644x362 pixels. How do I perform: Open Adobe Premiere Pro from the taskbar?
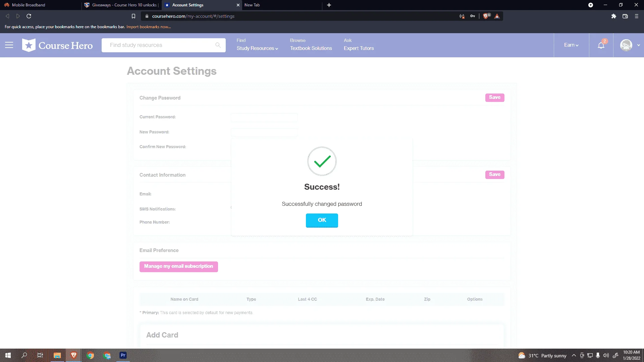point(123,355)
